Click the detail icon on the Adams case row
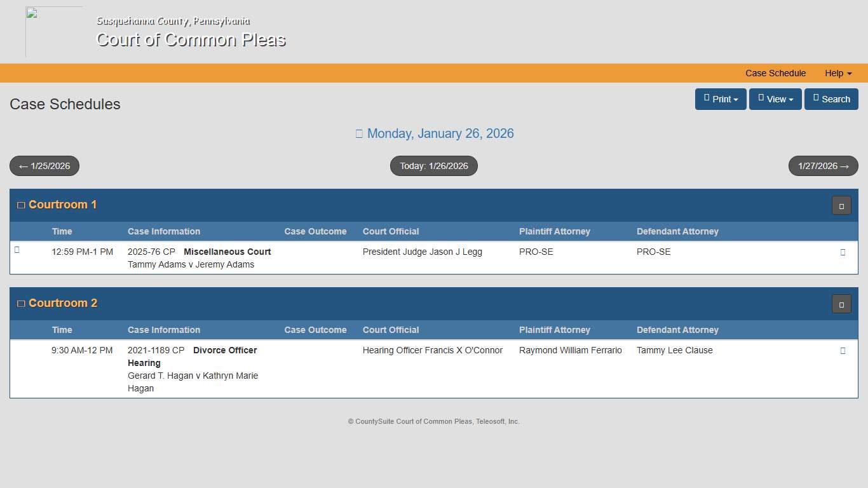Viewport: 868px width, 488px height. 843,252
